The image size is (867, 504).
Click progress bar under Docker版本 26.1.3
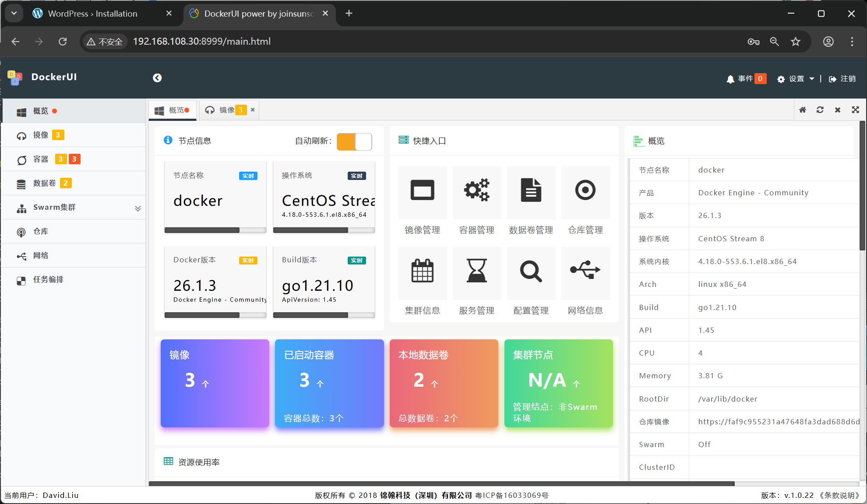[x=215, y=315]
